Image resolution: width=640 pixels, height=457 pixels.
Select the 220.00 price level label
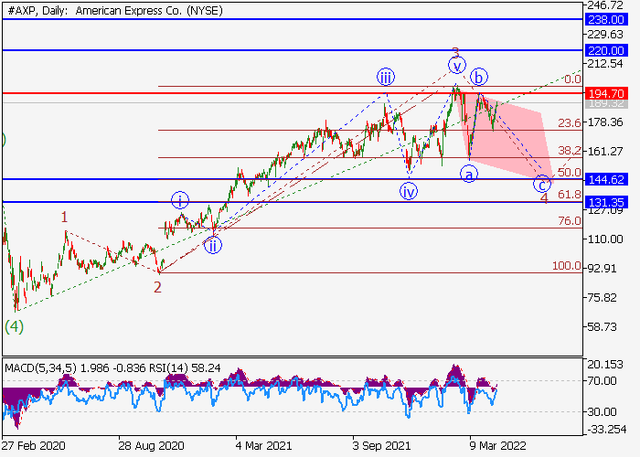click(x=610, y=49)
